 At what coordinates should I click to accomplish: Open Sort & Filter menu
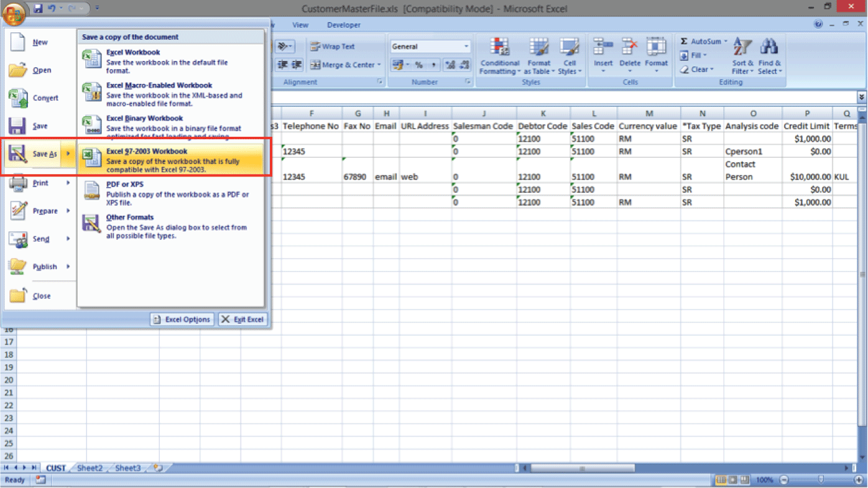[x=742, y=56]
